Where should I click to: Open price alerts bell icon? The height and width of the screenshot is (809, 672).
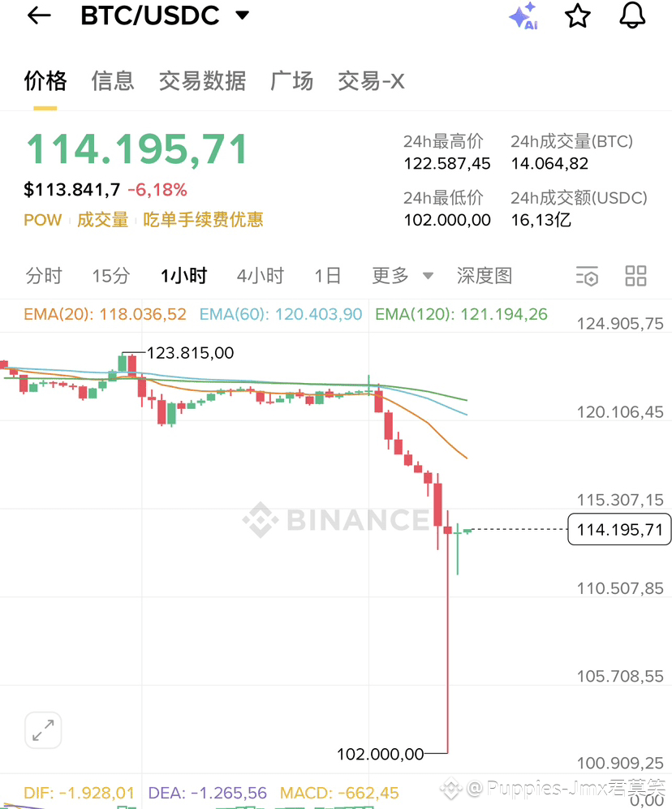click(632, 15)
